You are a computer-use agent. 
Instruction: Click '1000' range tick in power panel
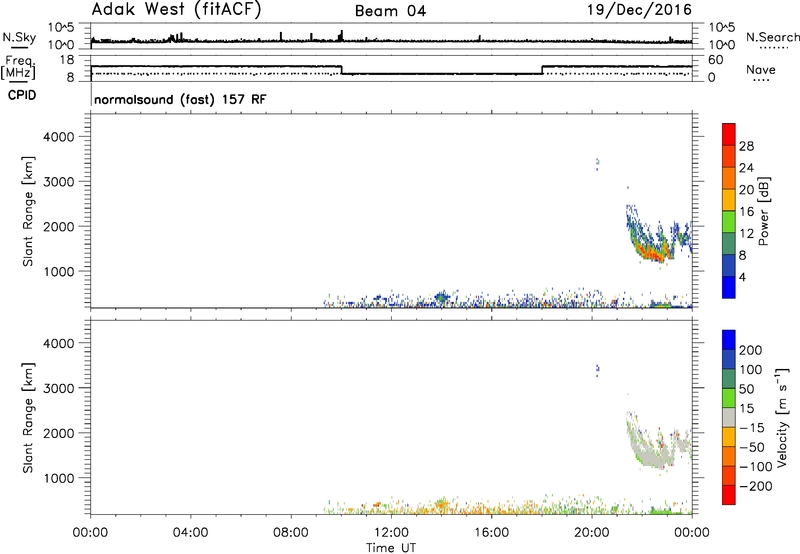[x=59, y=271]
